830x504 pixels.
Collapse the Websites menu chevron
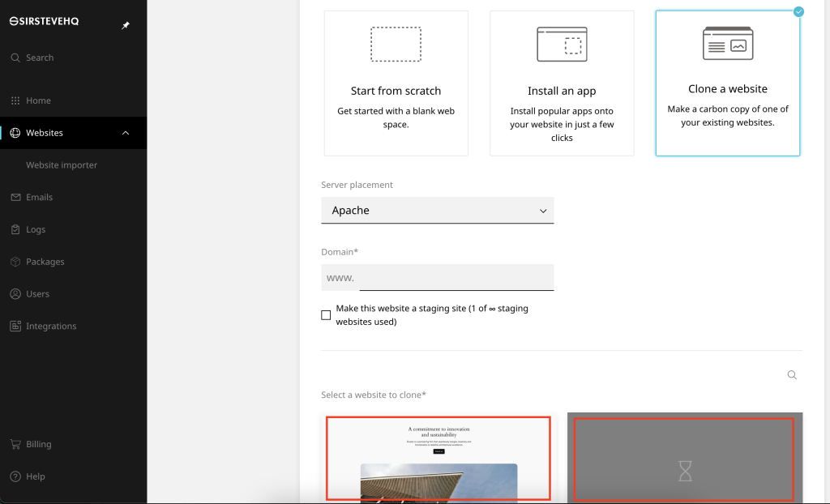click(x=126, y=133)
